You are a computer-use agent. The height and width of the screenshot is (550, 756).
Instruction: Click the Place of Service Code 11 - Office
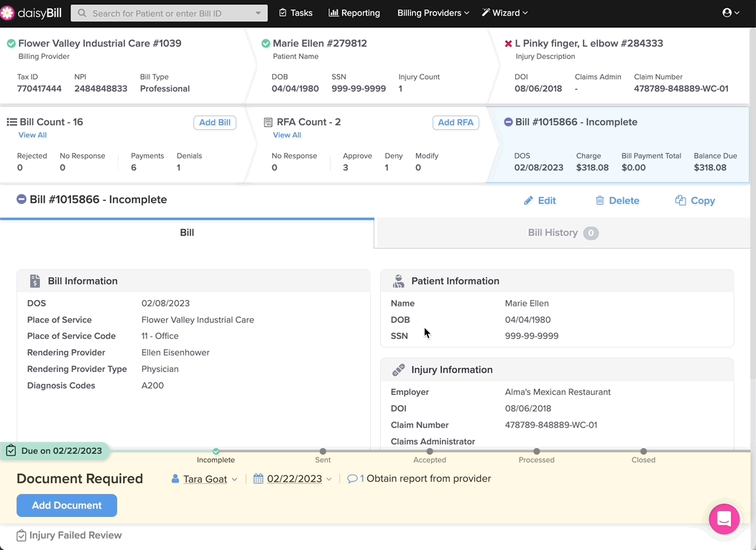click(x=160, y=336)
